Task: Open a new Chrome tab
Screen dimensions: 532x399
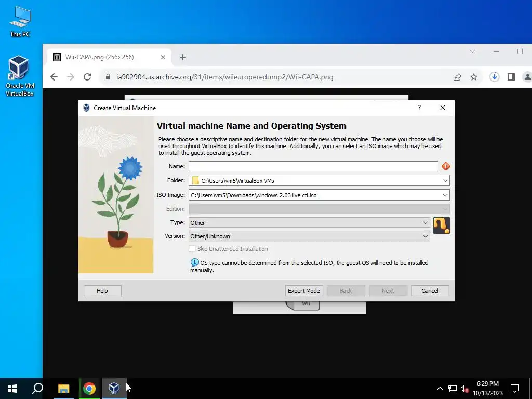Action: point(183,57)
